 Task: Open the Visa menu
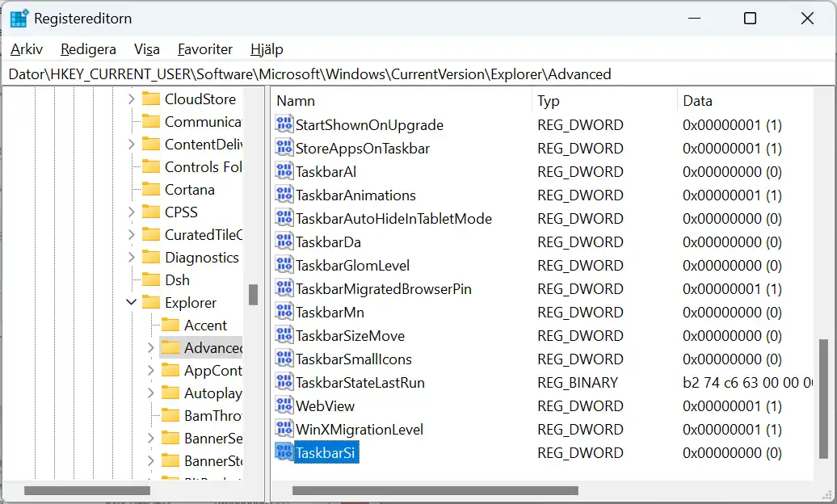[x=147, y=49]
